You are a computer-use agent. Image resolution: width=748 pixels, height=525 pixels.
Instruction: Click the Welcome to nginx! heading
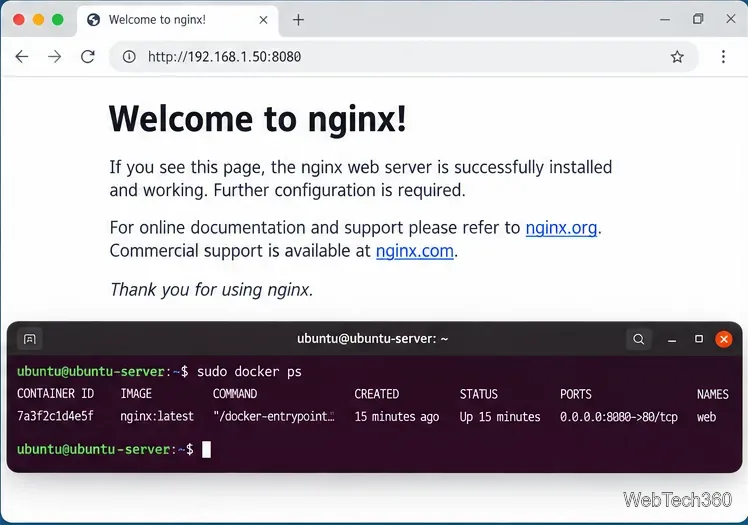(258, 119)
